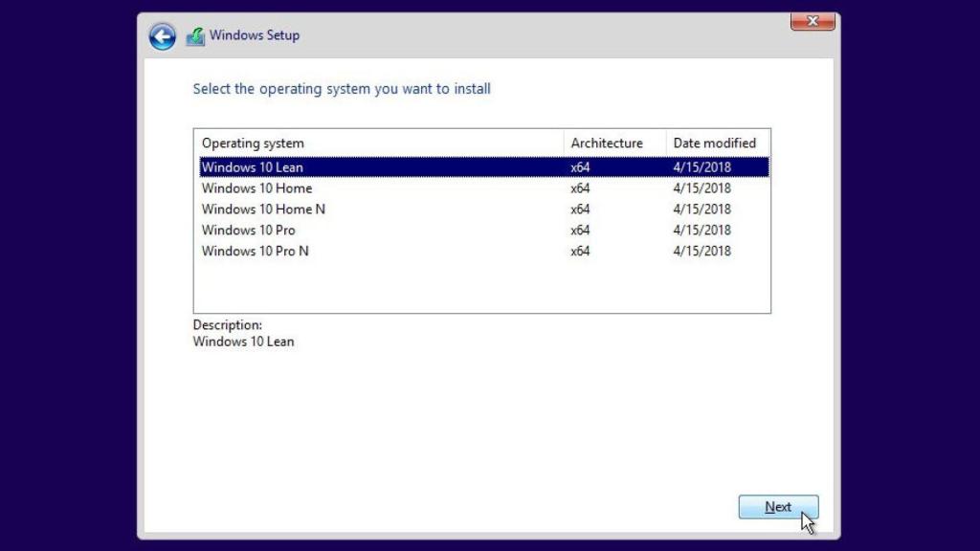Select the highlighted Windows 10 Lean entry
980x551 pixels.
coord(252,166)
